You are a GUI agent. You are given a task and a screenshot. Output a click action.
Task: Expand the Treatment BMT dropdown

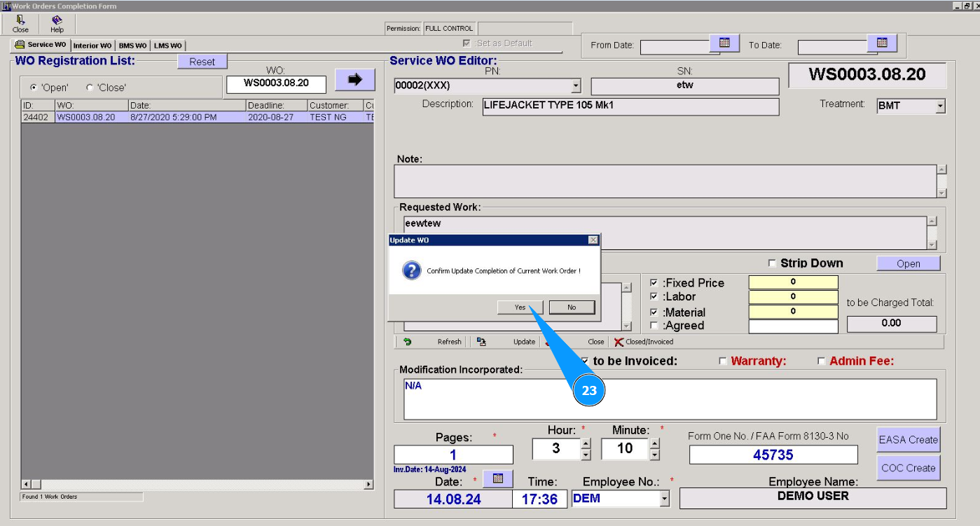point(940,106)
